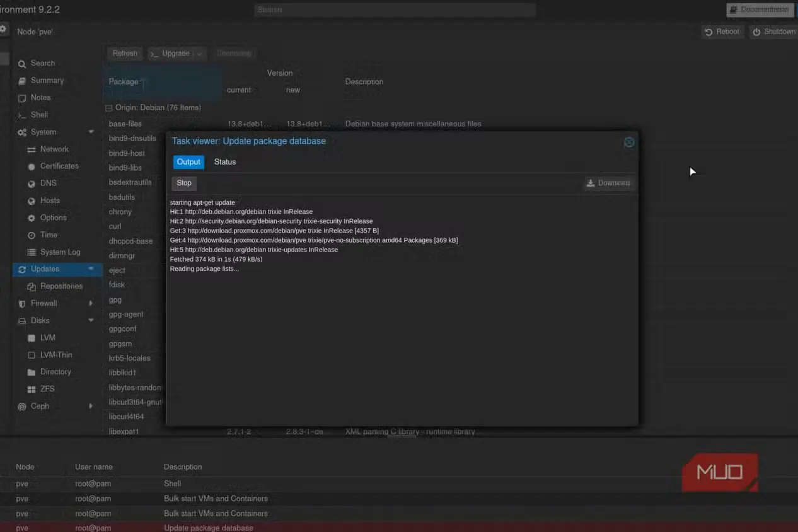Collapse the Origin: Debian group

tap(108, 108)
